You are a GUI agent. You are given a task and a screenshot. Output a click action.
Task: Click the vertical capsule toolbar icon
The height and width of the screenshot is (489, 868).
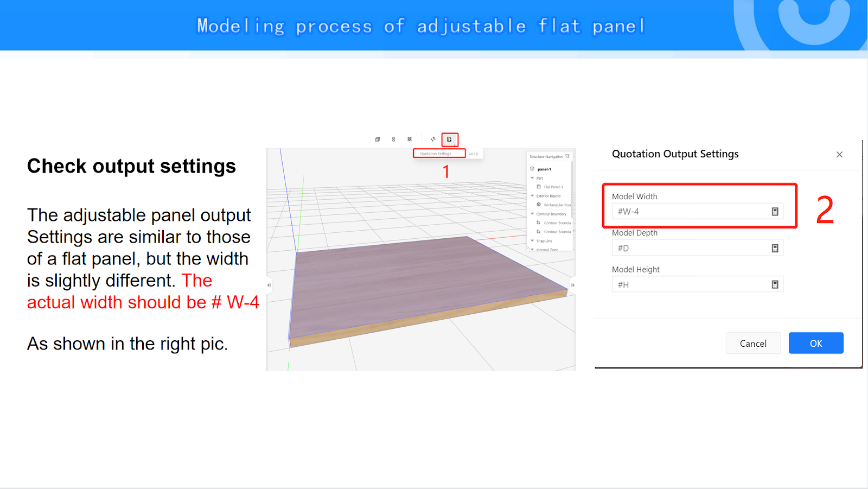(x=393, y=139)
